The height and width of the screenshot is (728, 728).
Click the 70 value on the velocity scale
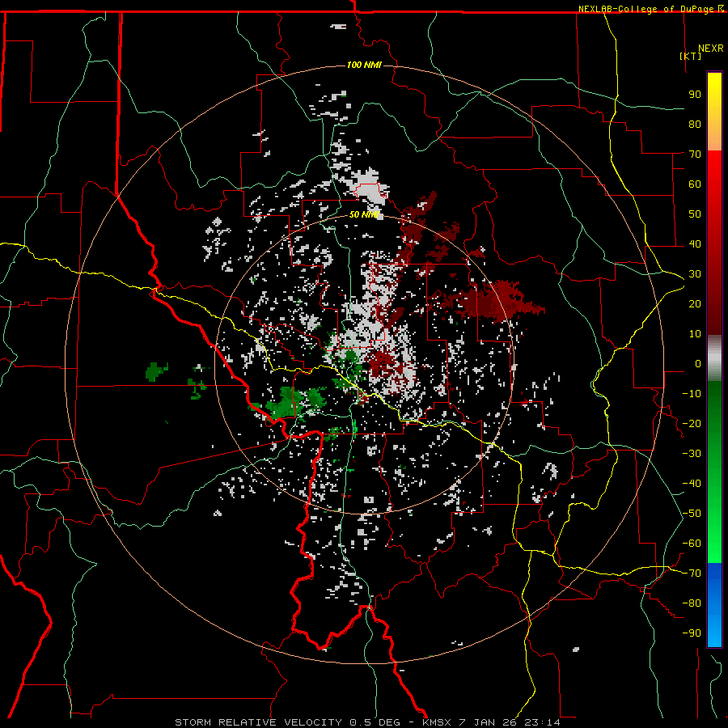pos(695,154)
